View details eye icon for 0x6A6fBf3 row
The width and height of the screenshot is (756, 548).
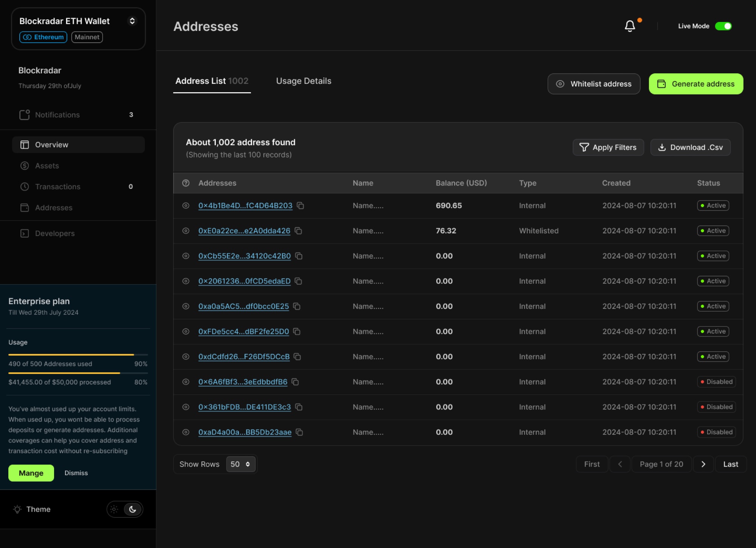[186, 382]
